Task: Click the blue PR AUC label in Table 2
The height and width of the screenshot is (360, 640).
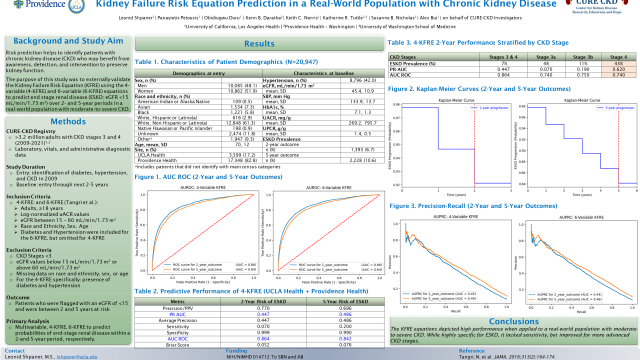Action: tap(178, 314)
